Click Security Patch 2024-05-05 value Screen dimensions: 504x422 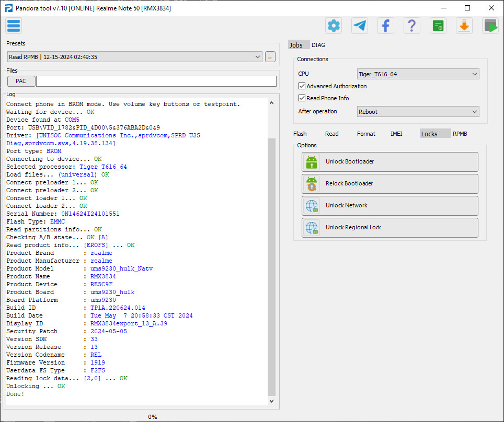109,331
